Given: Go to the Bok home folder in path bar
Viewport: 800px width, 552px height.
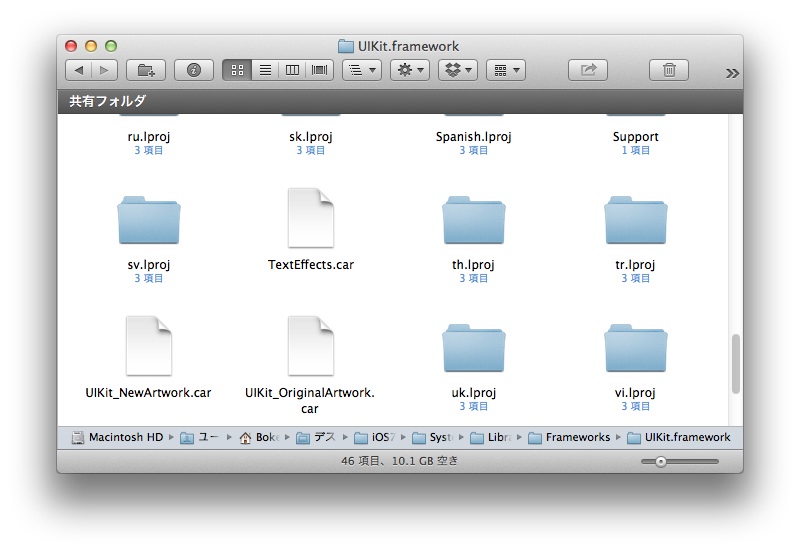Looking at the screenshot, I should click(x=259, y=437).
